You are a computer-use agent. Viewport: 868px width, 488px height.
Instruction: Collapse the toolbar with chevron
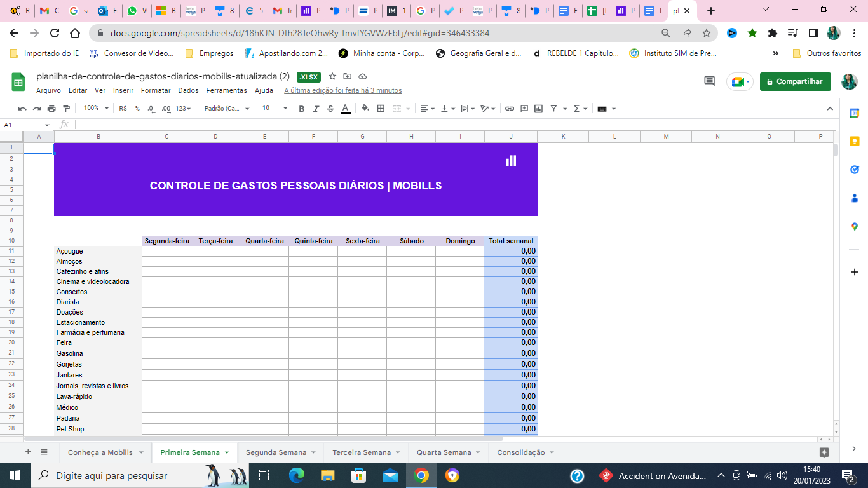(x=830, y=109)
